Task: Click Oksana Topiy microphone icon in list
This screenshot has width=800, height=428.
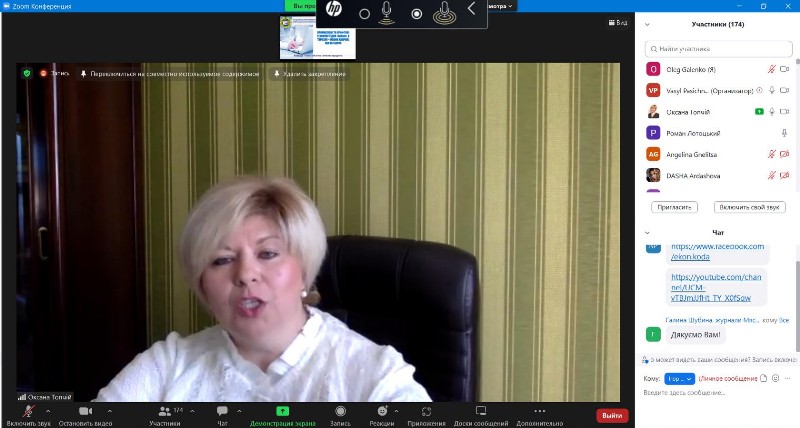Action: (x=772, y=112)
